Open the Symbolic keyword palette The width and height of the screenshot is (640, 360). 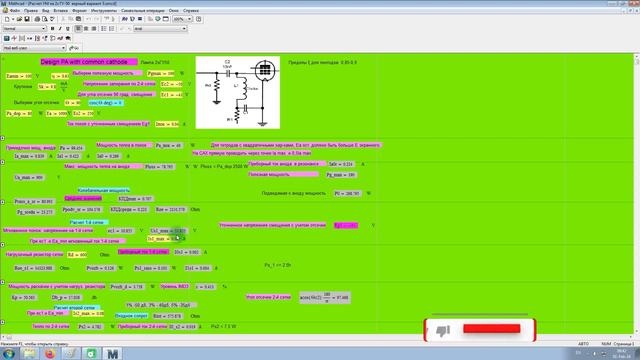click(68, 38)
